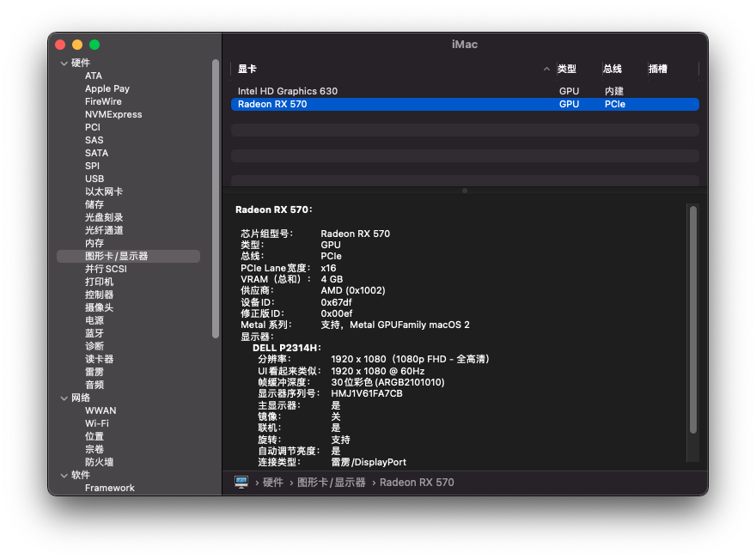This screenshot has width=756, height=559.
Task: Click Radeon RX 570 in the path bar
Action: (417, 483)
